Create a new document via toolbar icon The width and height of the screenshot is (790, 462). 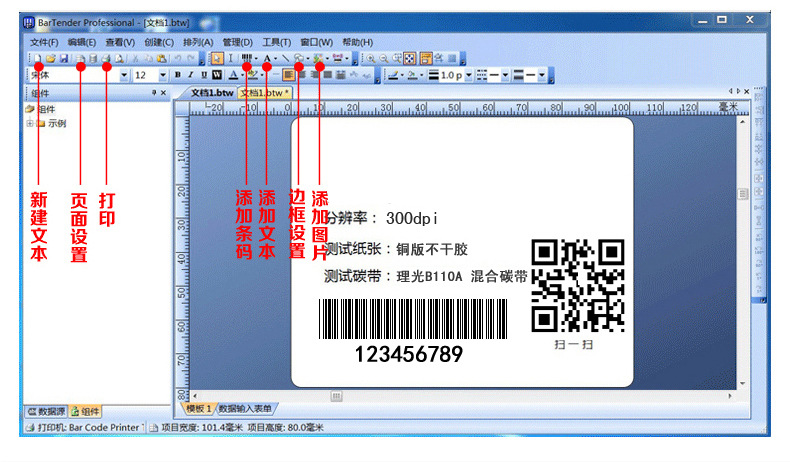(x=38, y=58)
